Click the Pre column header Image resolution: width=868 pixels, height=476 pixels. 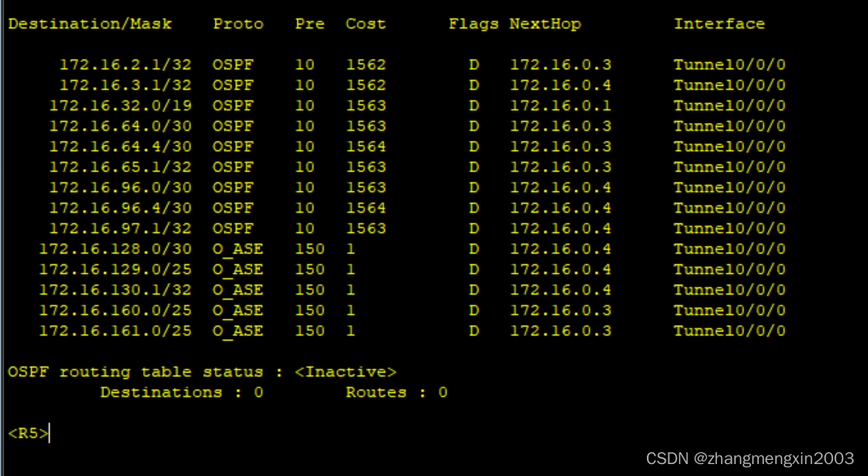[310, 24]
